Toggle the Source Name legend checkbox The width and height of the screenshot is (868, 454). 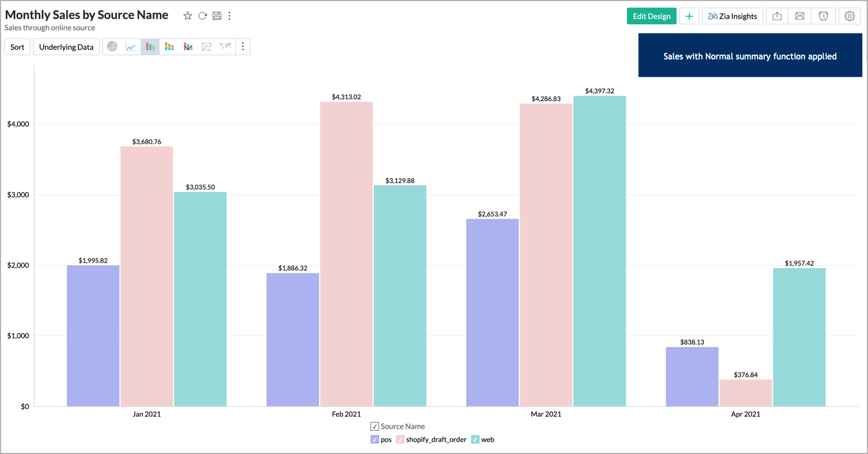pyautogui.click(x=375, y=426)
